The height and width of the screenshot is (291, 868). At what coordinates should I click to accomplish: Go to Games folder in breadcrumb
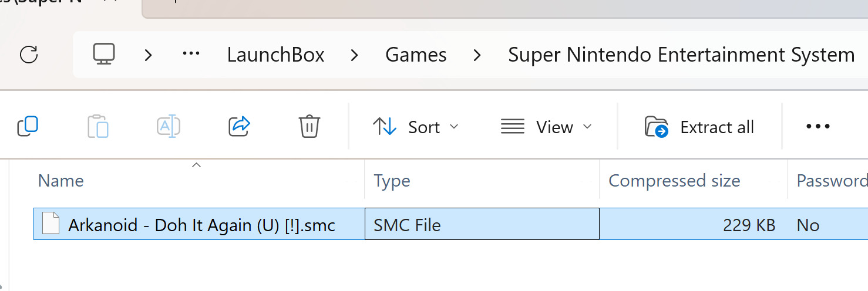pyautogui.click(x=416, y=55)
